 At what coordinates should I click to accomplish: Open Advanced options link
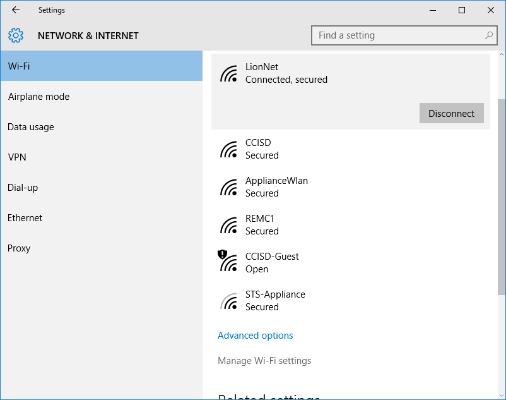click(255, 335)
